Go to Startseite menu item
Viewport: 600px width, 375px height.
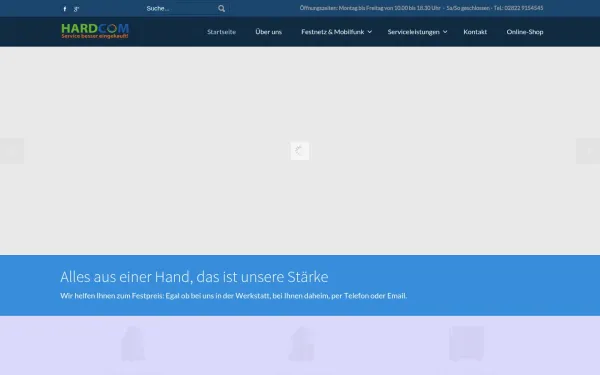pyautogui.click(x=222, y=32)
